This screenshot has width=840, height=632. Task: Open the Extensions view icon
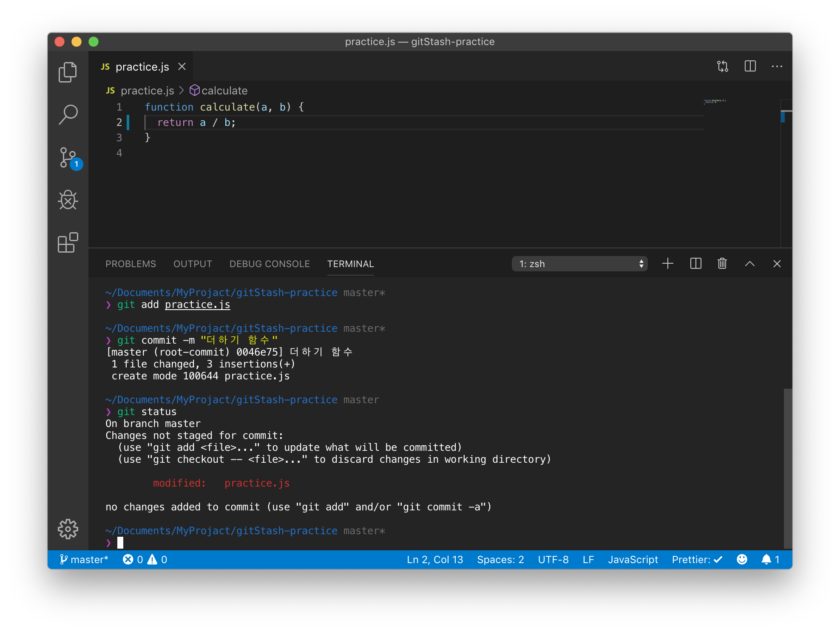click(x=68, y=242)
